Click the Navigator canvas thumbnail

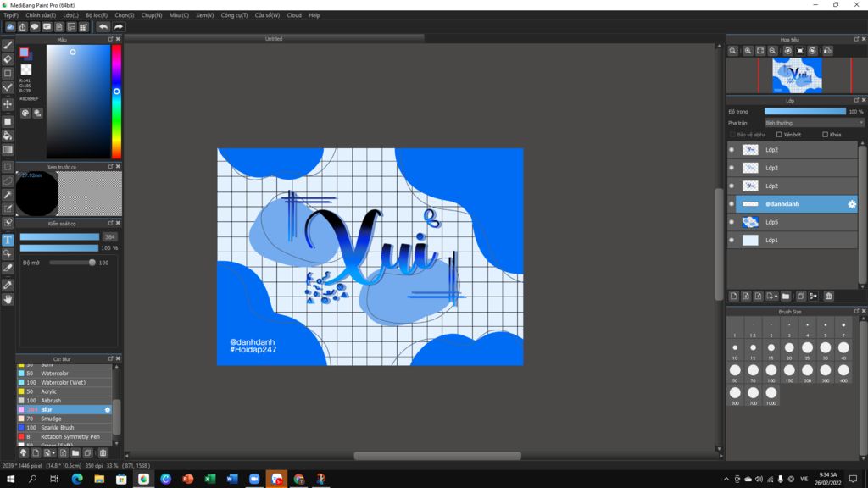tap(797, 75)
